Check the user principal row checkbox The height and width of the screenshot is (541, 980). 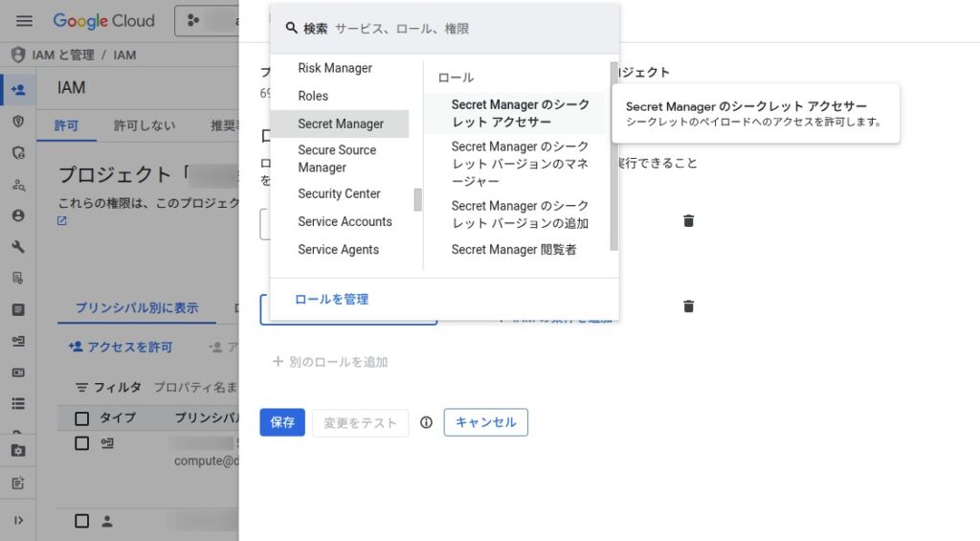pos(82,521)
